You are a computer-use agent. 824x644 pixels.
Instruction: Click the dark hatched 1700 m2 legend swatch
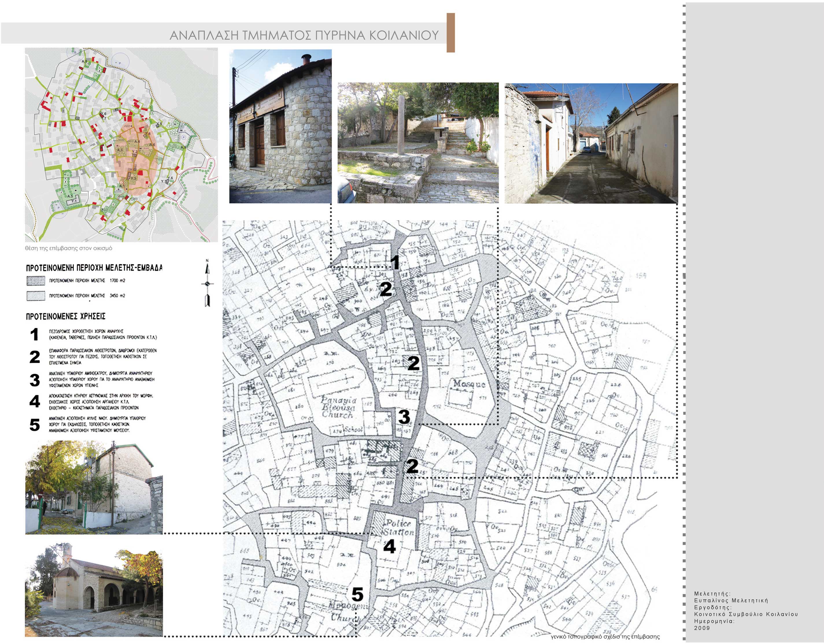tap(36, 281)
